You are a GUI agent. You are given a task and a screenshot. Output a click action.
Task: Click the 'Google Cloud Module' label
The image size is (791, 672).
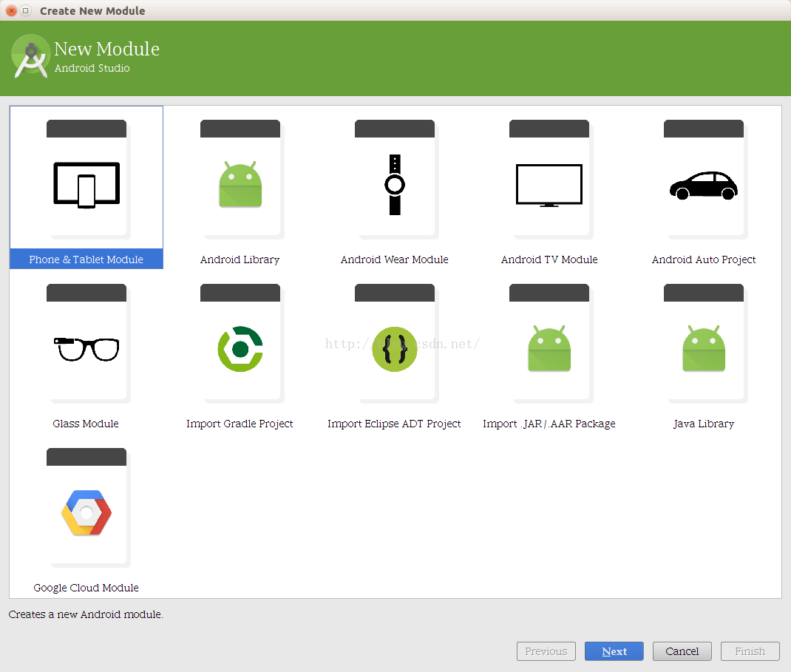coord(86,588)
